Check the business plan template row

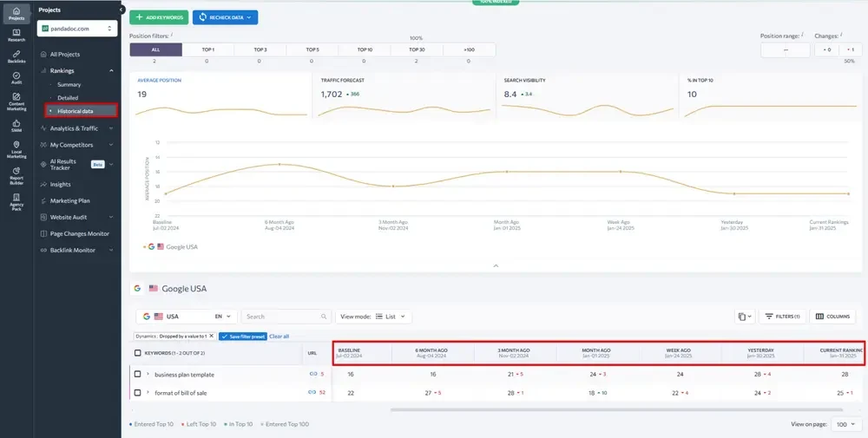(138, 375)
